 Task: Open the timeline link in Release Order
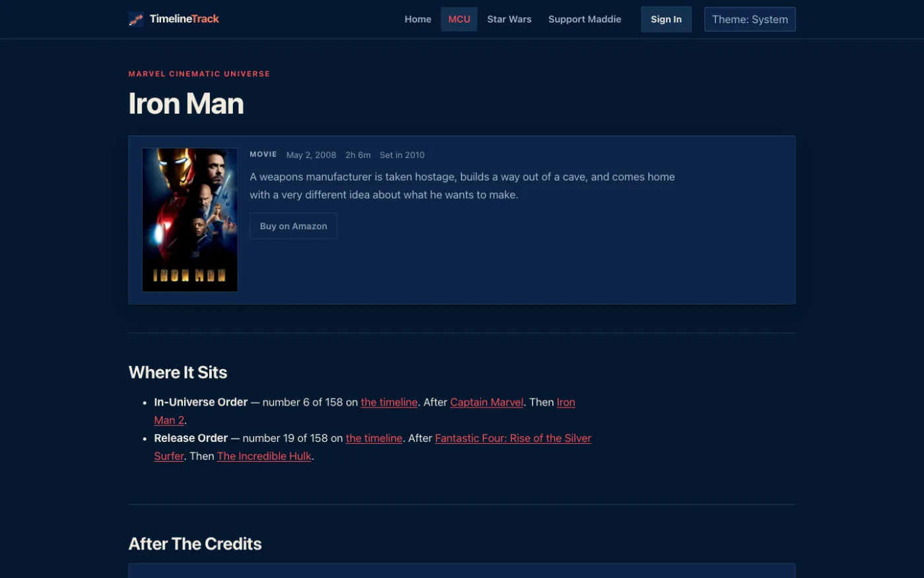tap(374, 438)
